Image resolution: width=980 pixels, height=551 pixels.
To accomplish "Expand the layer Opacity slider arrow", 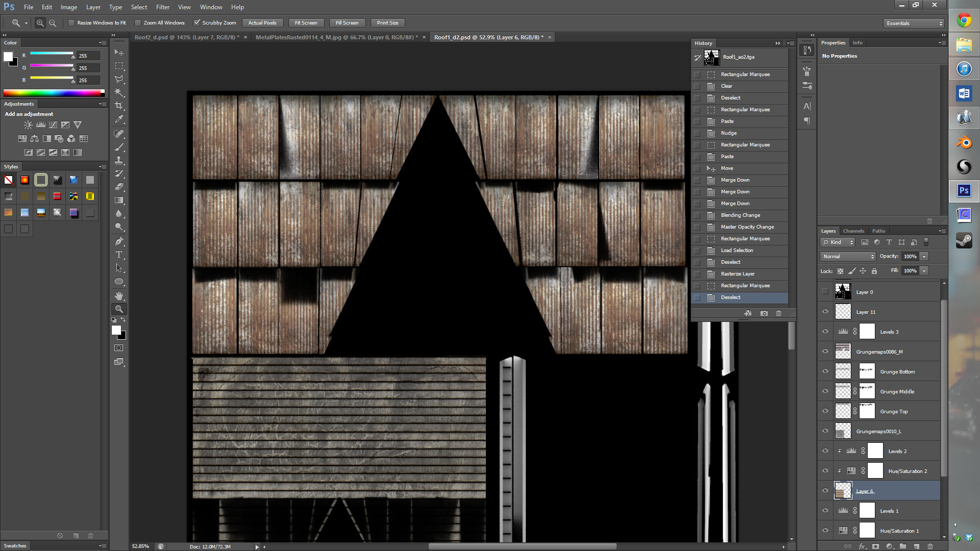I will (x=924, y=257).
